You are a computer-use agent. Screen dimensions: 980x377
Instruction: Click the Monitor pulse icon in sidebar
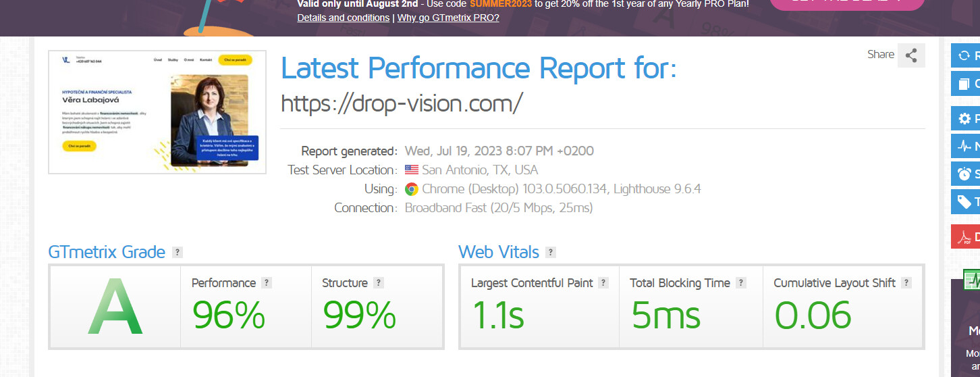964,146
